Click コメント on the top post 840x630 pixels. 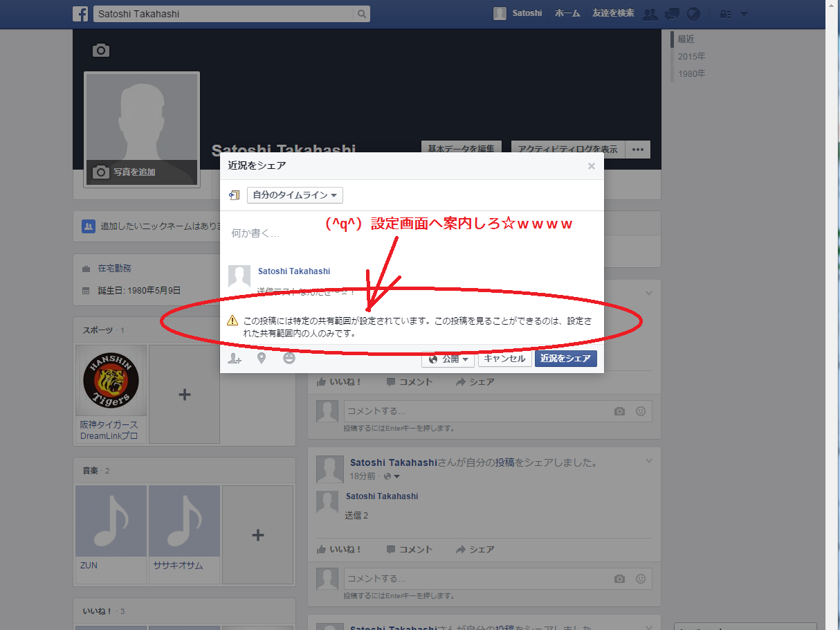(410, 382)
